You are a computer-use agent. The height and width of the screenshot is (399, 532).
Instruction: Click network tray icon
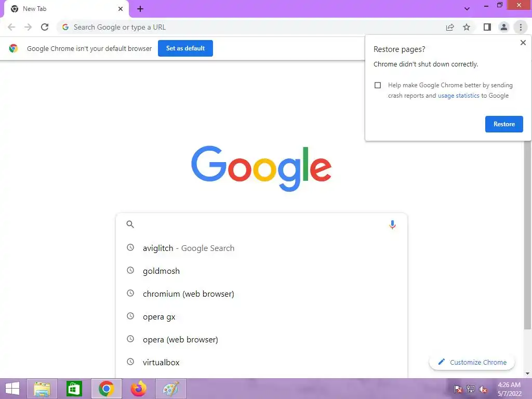[471, 389]
